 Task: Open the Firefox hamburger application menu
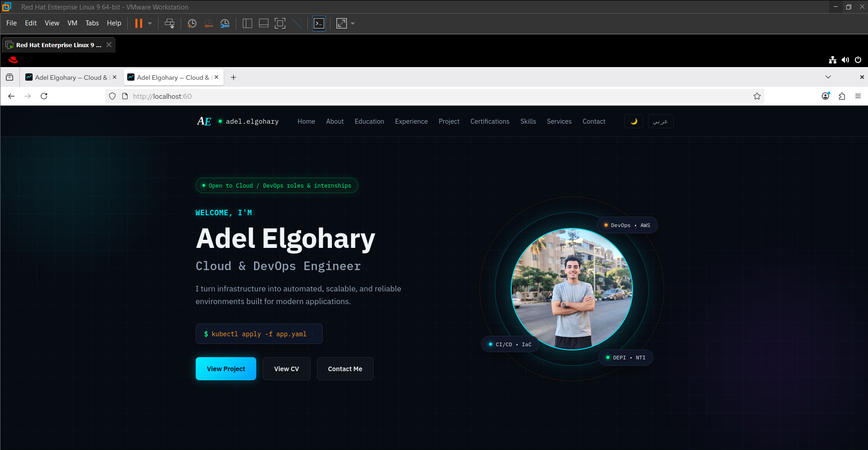tap(858, 96)
